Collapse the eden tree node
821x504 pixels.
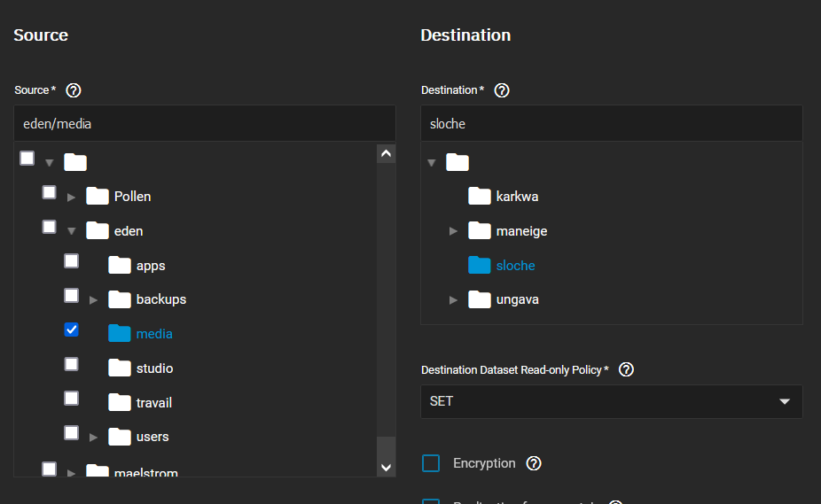click(x=71, y=231)
